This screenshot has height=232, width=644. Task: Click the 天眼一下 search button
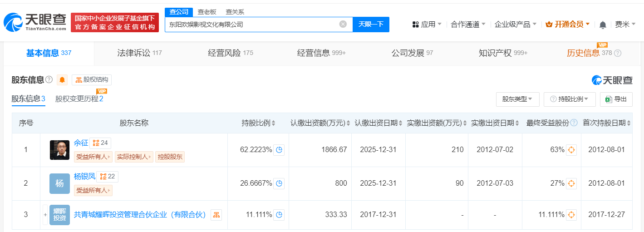[371, 25]
